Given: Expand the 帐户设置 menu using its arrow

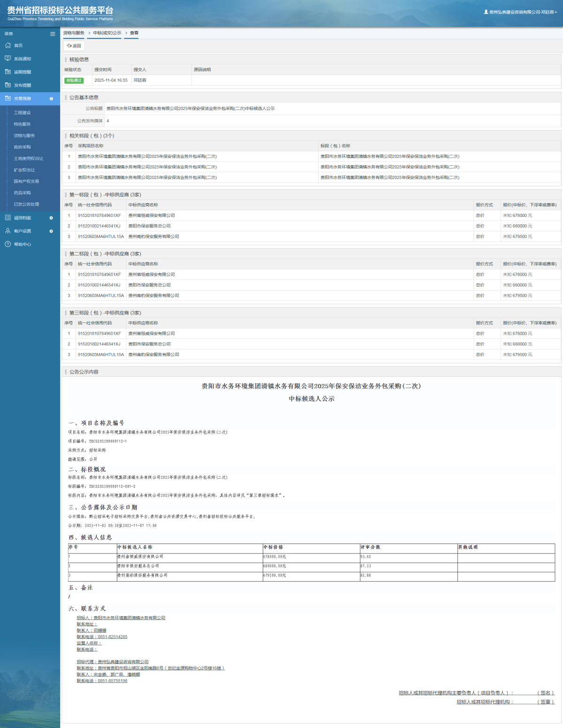Looking at the screenshot, I should pyautogui.click(x=51, y=231).
